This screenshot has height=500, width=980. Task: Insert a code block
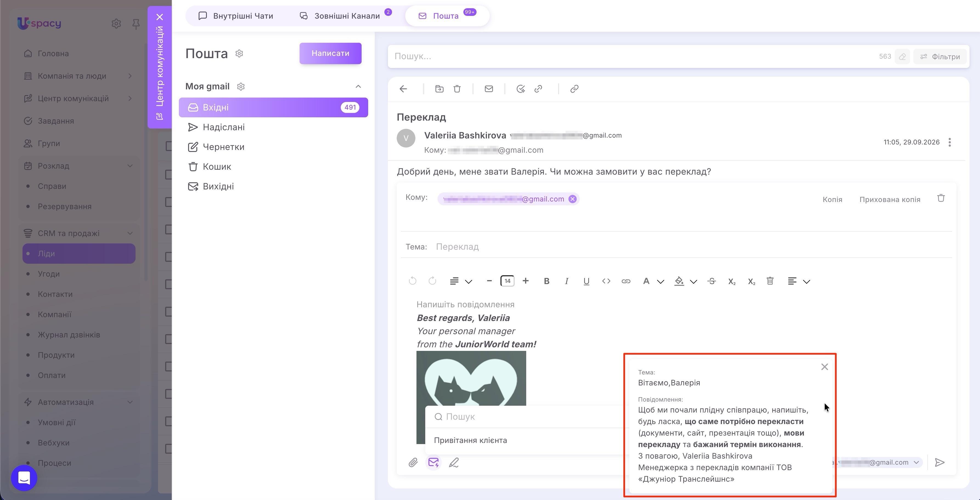[606, 281]
